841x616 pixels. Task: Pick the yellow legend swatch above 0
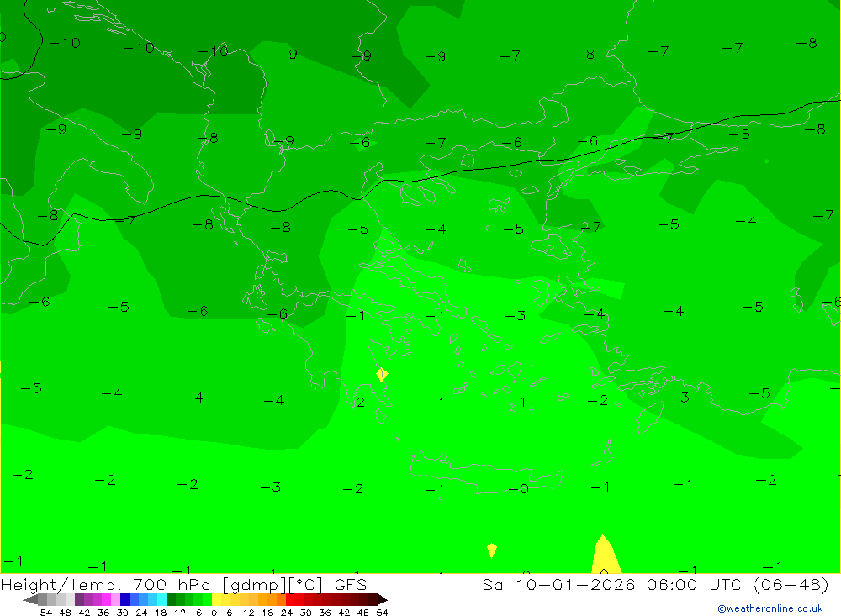click(x=217, y=600)
